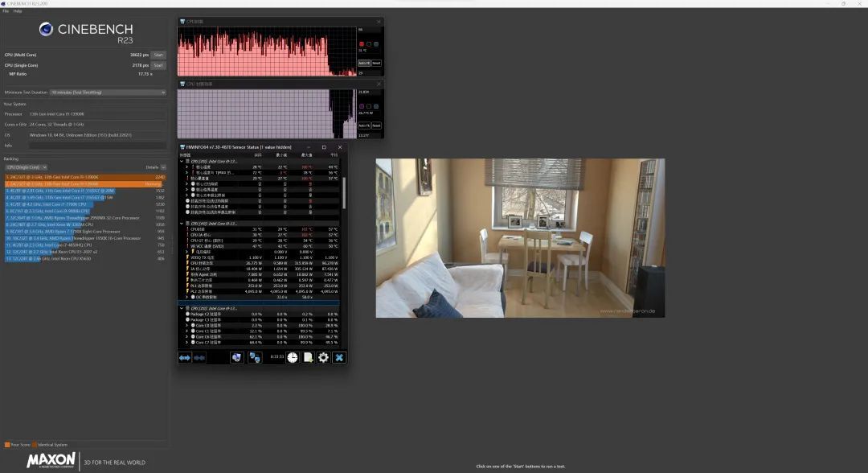
Task: Click Reset in the CPU power graph
Action: [376, 125]
